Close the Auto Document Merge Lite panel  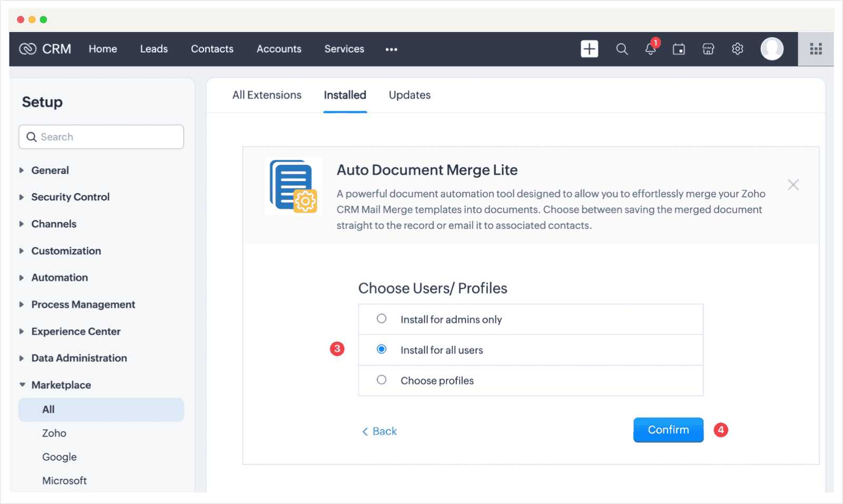pos(793,185)
